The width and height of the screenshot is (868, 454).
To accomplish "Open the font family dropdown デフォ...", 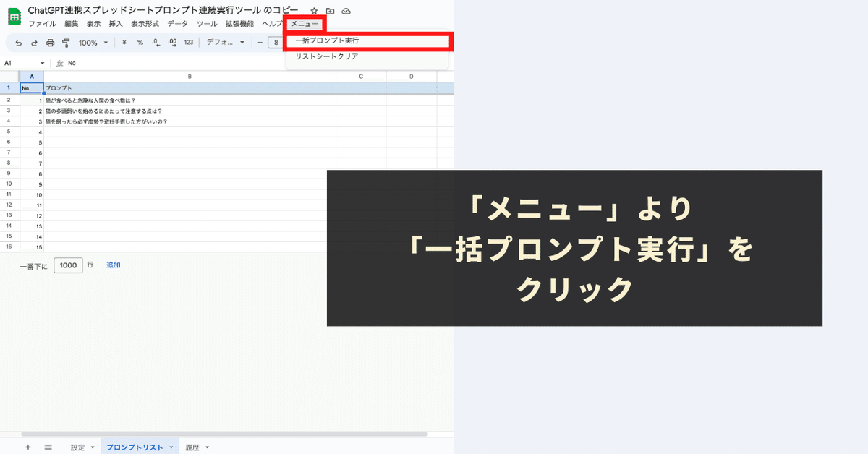I will tap(225, 43).
